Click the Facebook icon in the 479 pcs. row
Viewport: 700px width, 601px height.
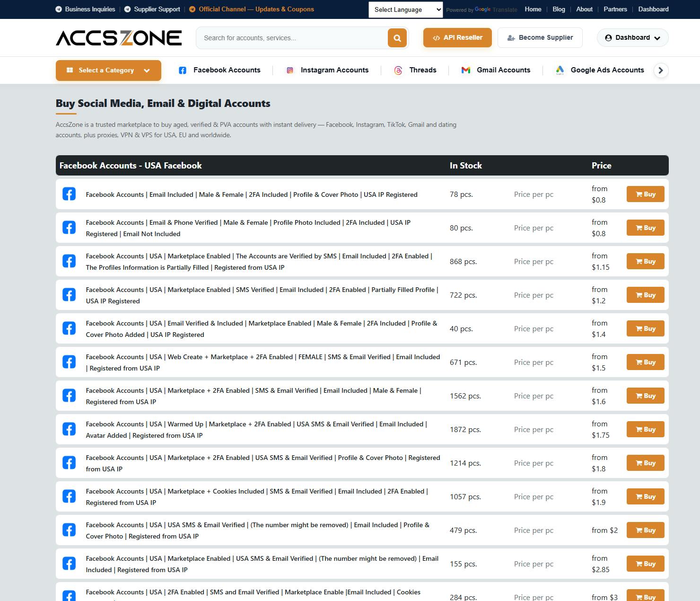click(x=69, y=530)
